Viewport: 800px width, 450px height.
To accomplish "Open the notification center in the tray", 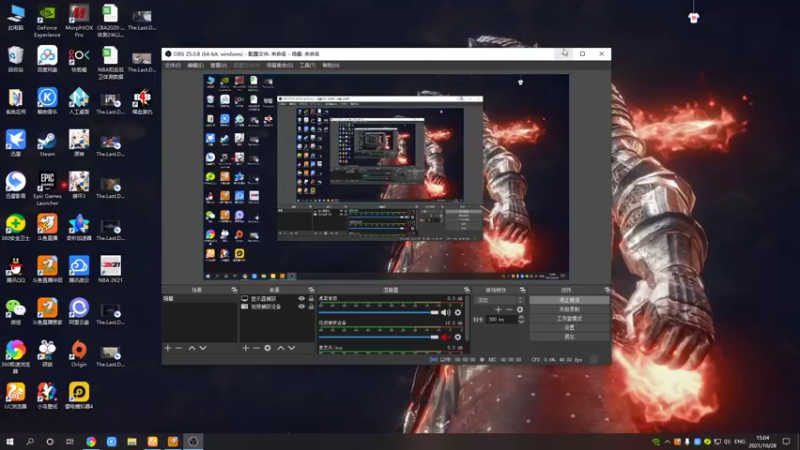I will [x=786, y=441].
